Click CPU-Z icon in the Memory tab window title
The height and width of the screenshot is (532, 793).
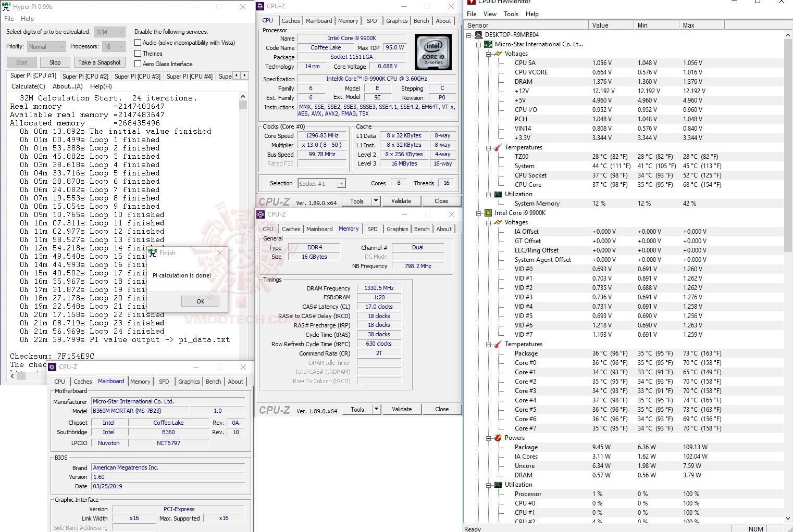coord(261,214)
